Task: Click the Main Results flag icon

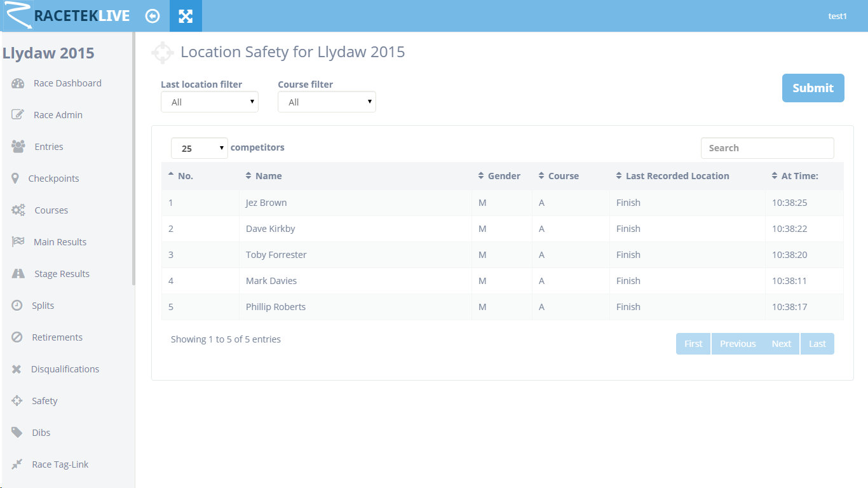Action: click(x=18, y=242)
